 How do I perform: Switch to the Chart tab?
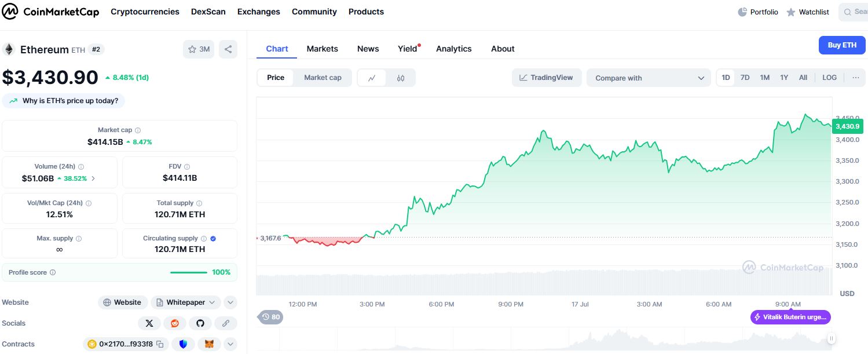click(277, 49)
